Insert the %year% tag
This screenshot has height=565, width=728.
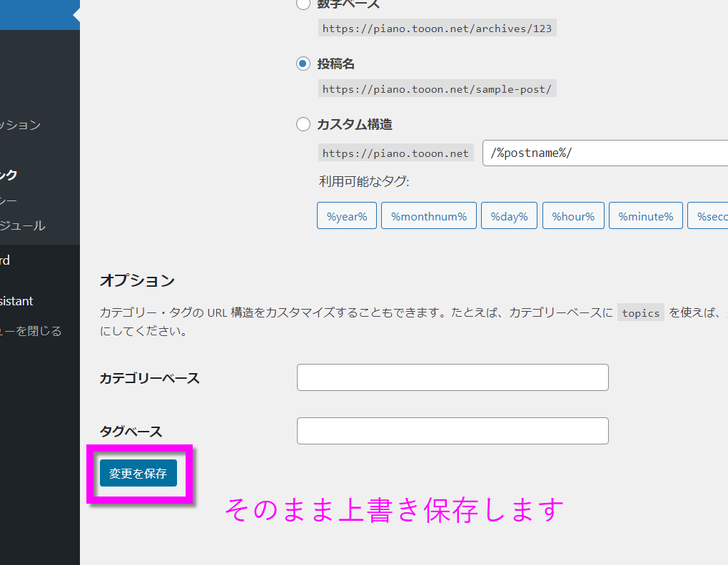(x=347, y=216)
